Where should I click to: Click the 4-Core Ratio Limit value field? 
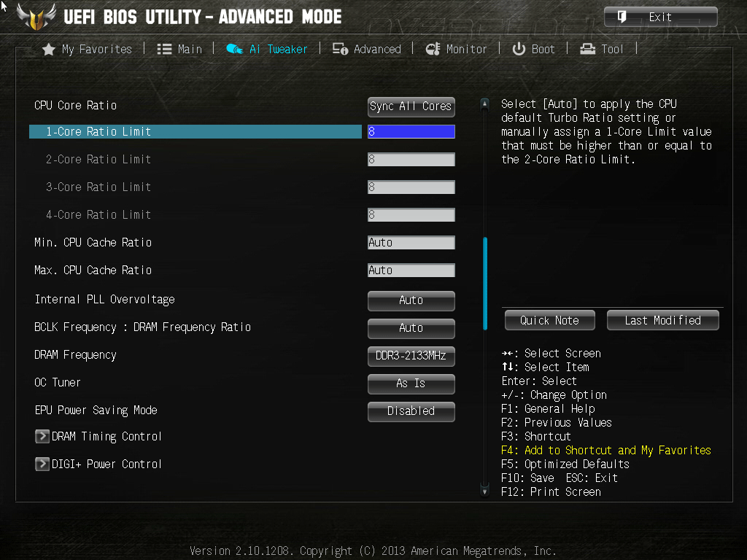[x=411, y=215]
